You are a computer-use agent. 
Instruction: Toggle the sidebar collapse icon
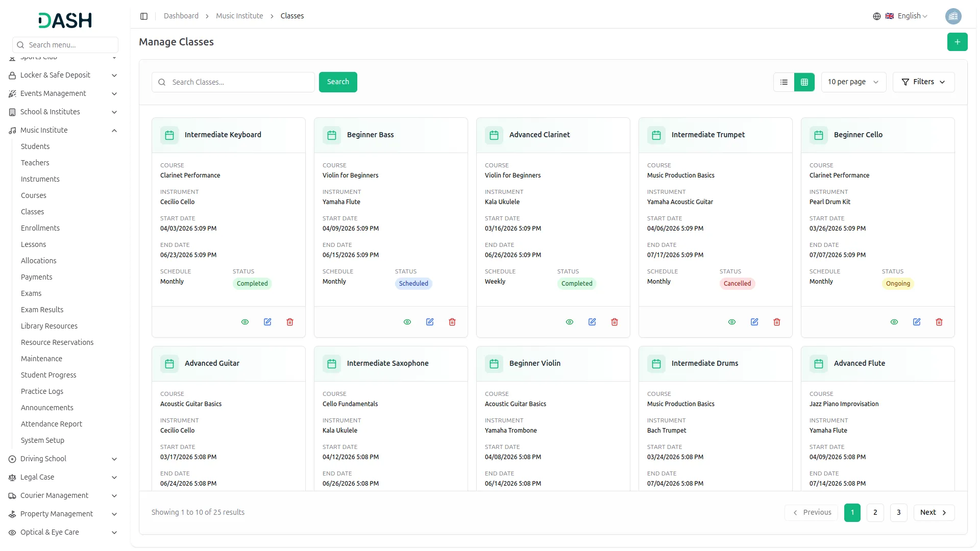pos(144,16)
